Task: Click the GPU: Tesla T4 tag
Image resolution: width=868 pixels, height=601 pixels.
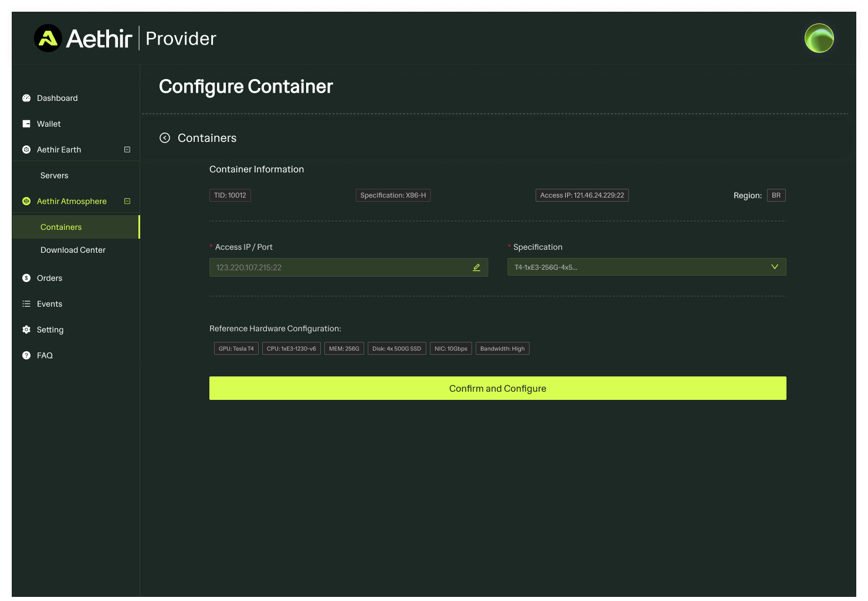Action: [x=236, y=349]
